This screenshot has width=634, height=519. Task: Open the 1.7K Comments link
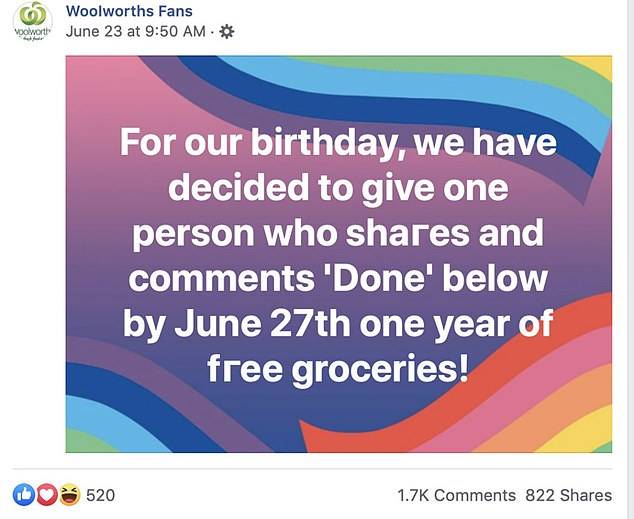tap(456, 495)
